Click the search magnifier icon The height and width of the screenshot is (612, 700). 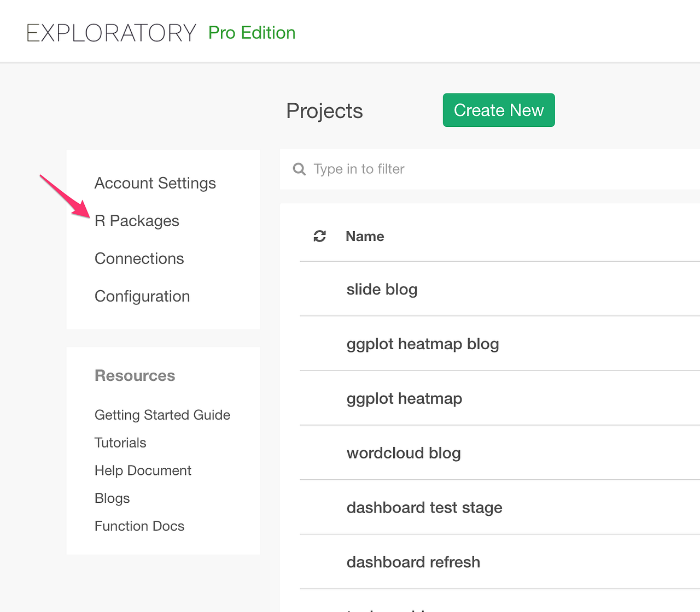299,169
